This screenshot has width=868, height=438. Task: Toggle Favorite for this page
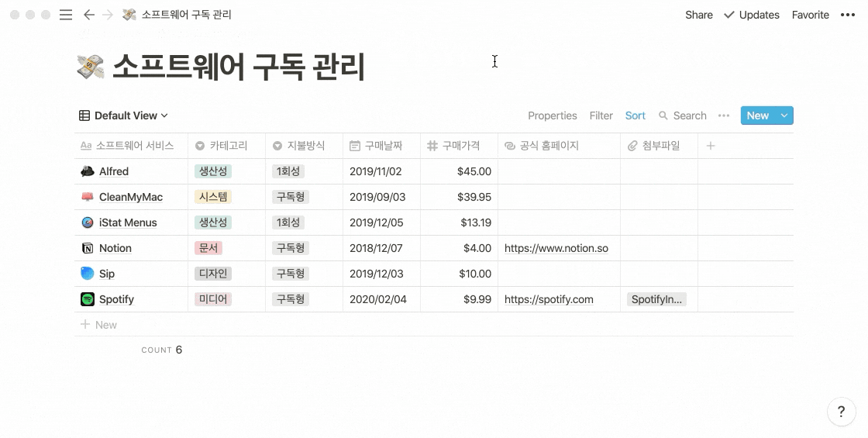tap(810, 15)
